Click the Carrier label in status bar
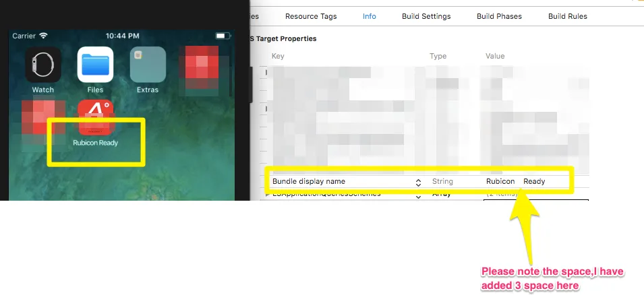The image size is (644, 295). point(24,36)
